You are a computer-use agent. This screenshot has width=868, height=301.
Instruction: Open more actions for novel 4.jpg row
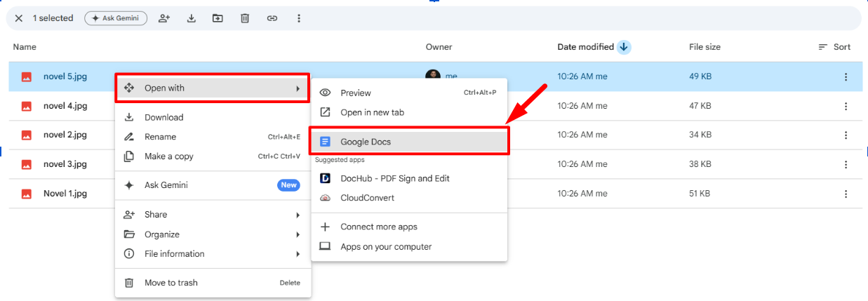pyautogui.click(x=846, y=106)
